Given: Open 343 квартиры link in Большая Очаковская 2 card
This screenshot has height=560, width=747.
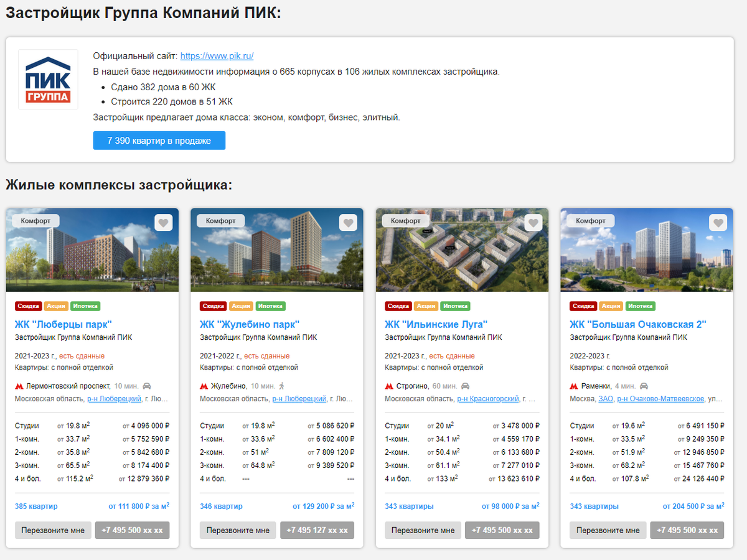Looking at the screenshot, I should pos(594,506).
